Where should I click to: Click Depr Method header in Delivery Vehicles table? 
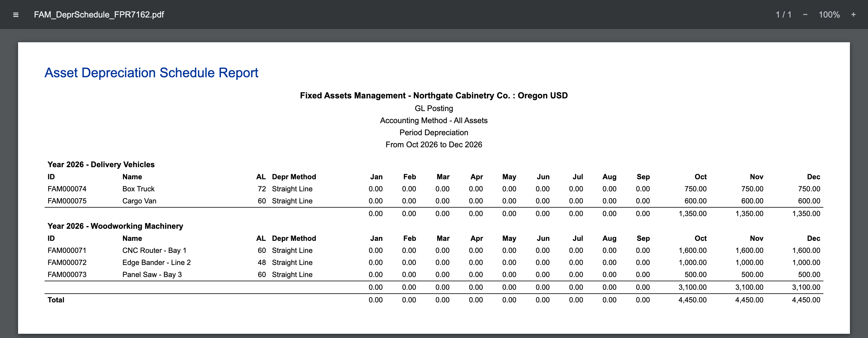294,177
